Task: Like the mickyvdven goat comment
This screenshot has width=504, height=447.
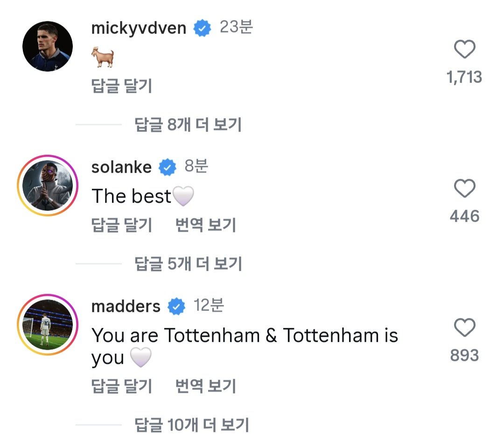Action: point(464,50)
